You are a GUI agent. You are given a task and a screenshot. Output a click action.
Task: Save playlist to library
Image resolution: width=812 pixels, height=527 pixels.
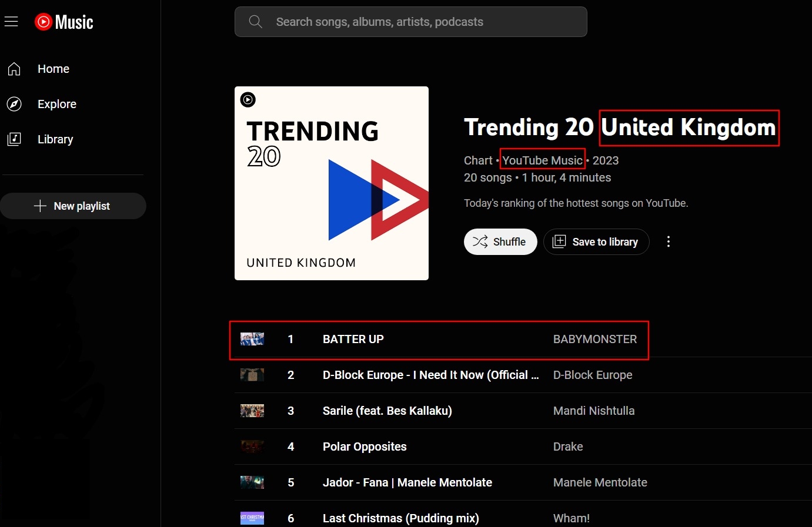(x=596, y=241)
